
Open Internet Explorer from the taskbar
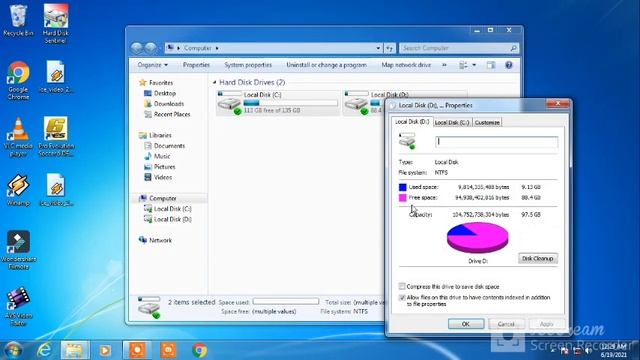pyautogui.click(x=44, y=350)
